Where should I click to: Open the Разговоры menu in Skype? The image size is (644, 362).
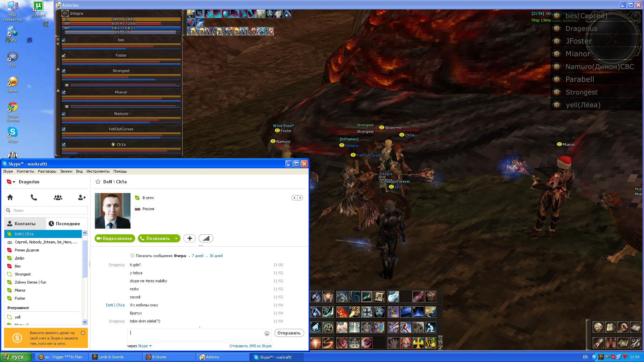47,171
